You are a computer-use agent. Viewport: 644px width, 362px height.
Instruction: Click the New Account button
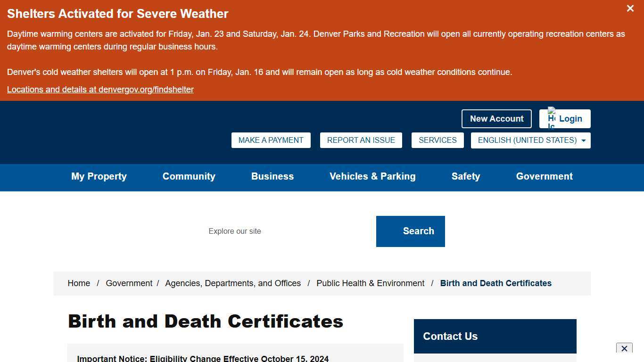coord(496,118)
